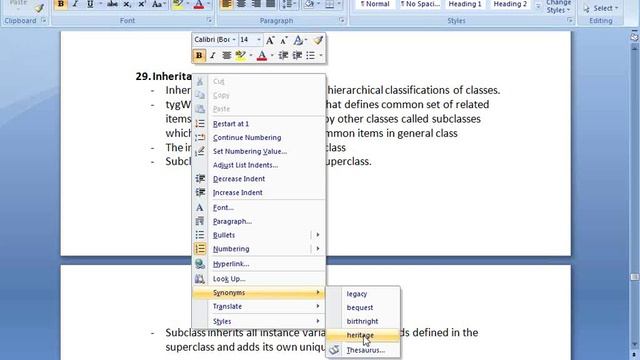Click Grow Font on mini toolbar
640x360 pixels.
(270, 40)
